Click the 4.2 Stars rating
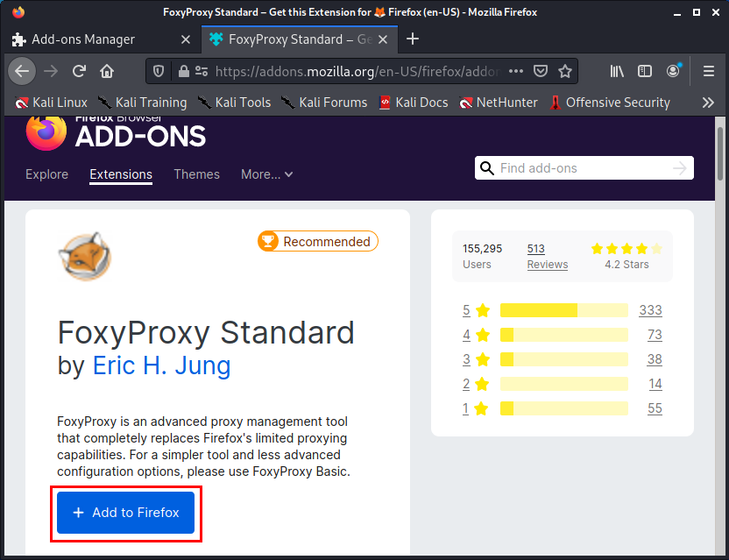This screenshot has height=560, width=729. point(626,256)
